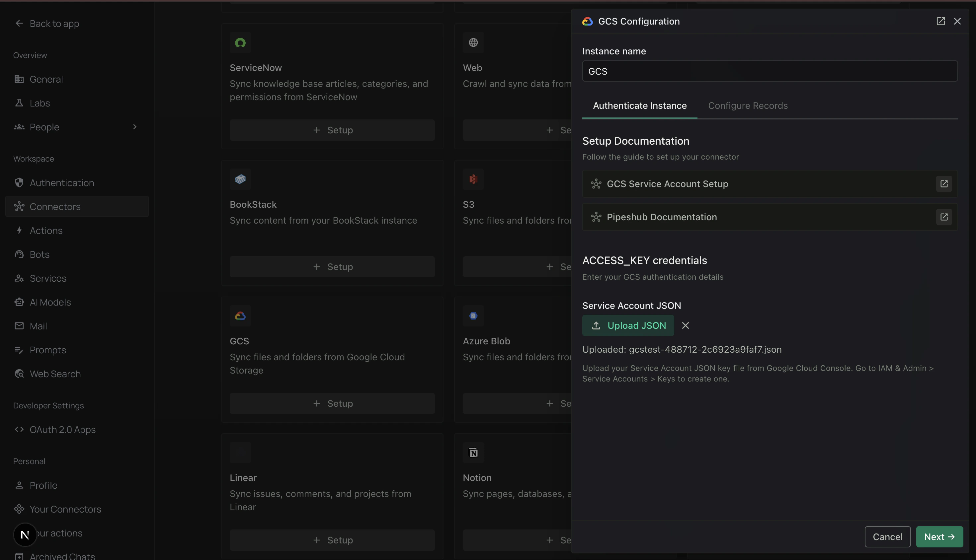The image size is (976, 560).
Task: Switch to Configure Records tab
Action: [748, 106]
